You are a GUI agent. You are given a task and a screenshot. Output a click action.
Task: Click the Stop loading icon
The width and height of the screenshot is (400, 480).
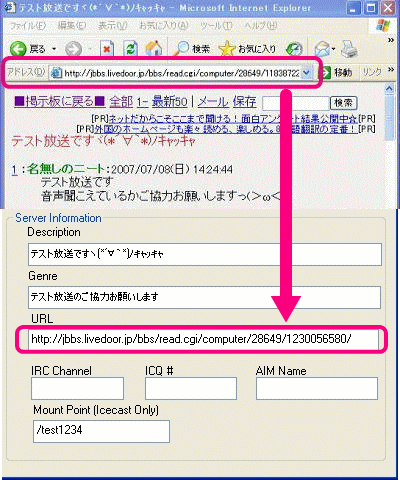coord(107,49)
